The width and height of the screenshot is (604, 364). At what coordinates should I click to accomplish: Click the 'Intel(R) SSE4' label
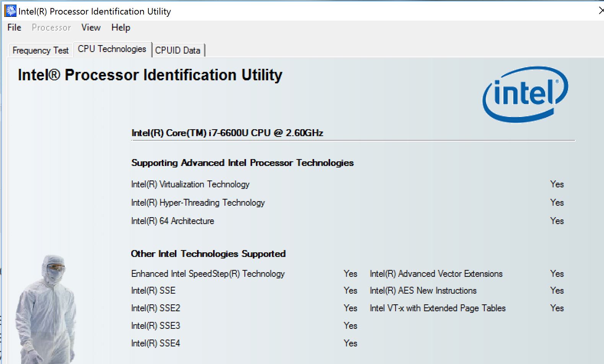pyautogui.click(x=155, y=343)
